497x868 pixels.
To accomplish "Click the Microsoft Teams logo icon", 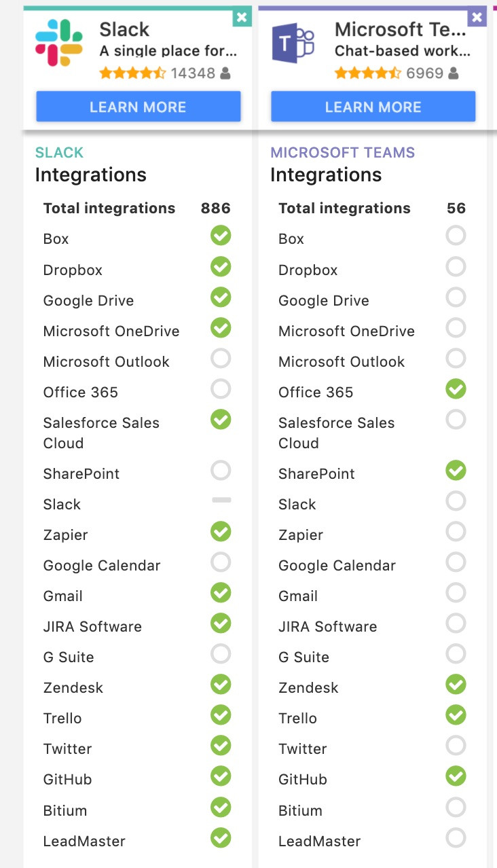I will [x=293, y=43].
